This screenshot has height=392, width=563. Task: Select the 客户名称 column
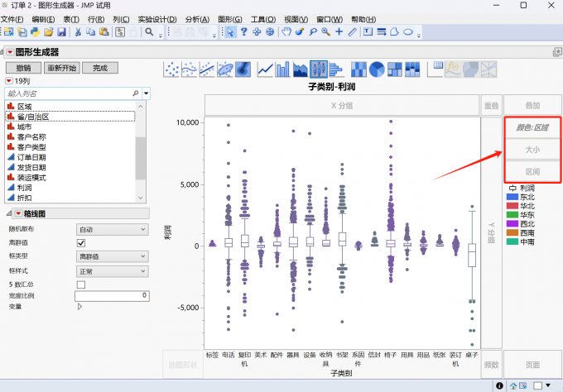pyautogui.click(x=31, y=137)
